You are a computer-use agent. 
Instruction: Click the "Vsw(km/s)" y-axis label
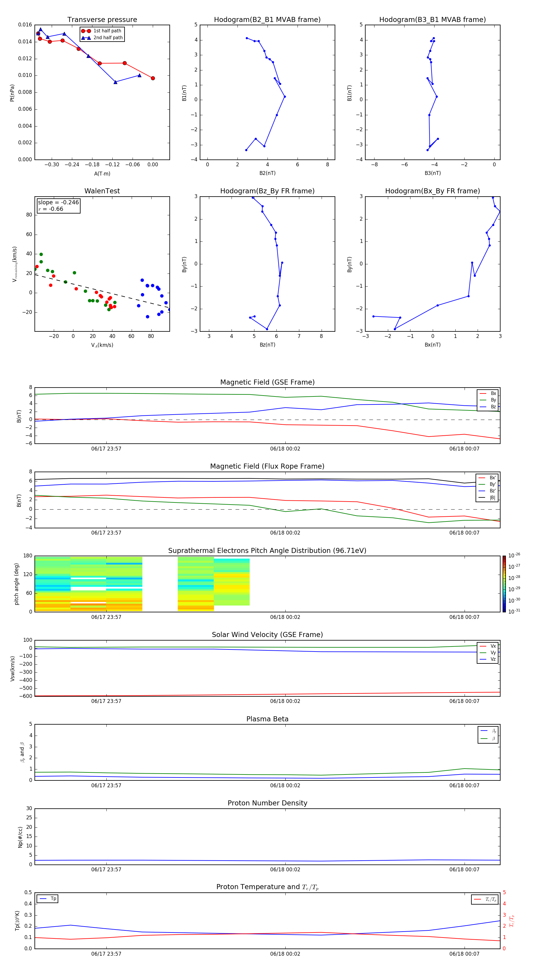(x=12, y=668)
